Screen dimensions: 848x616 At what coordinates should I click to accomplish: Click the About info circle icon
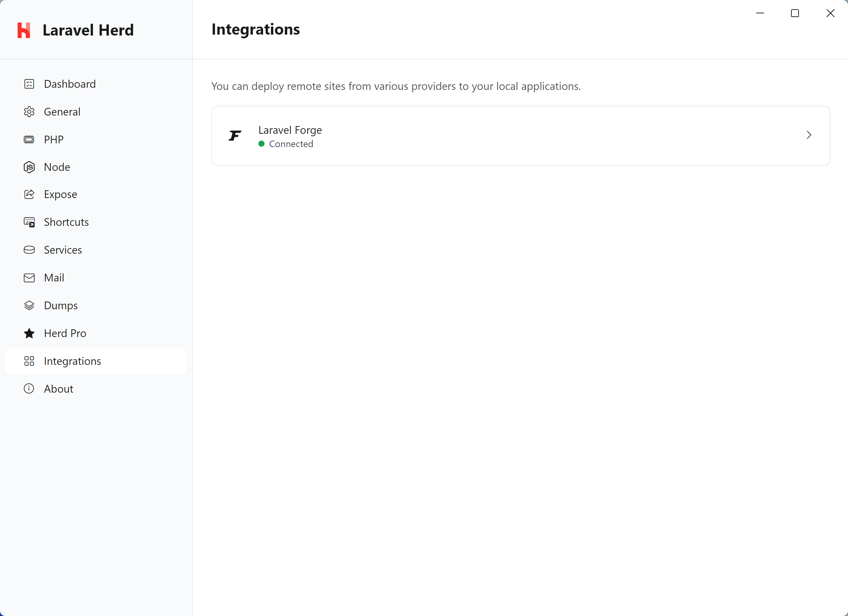(29, 388)
